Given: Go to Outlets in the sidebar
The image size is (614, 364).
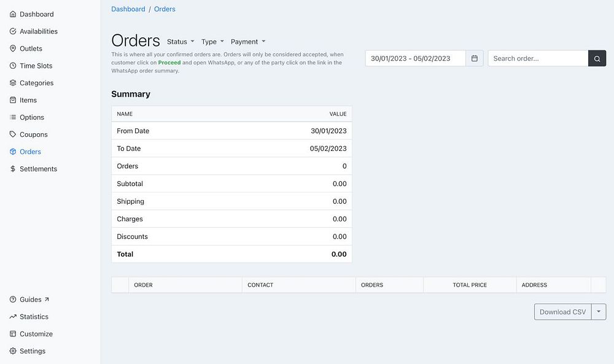Looking at the screenshot, I should tap(26, 48).
